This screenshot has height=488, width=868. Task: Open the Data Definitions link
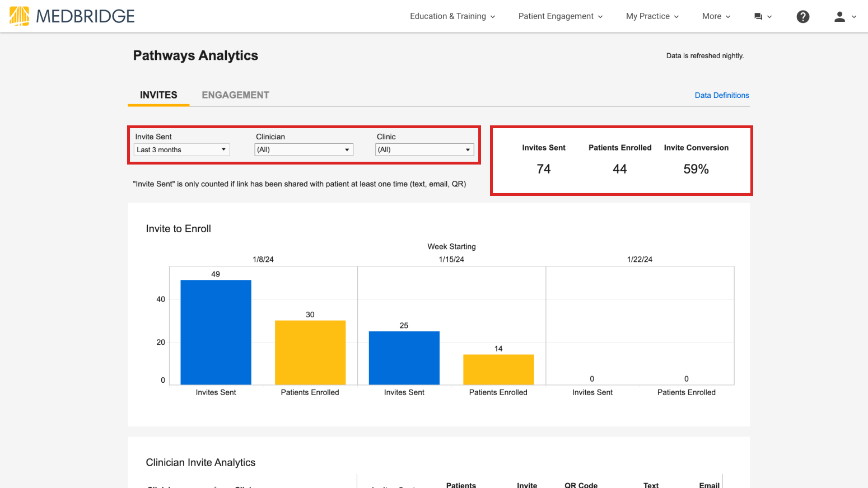pos(721,95)
